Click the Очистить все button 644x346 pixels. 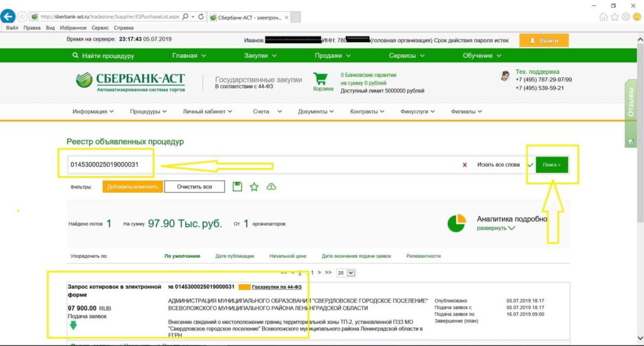[194, 187]
